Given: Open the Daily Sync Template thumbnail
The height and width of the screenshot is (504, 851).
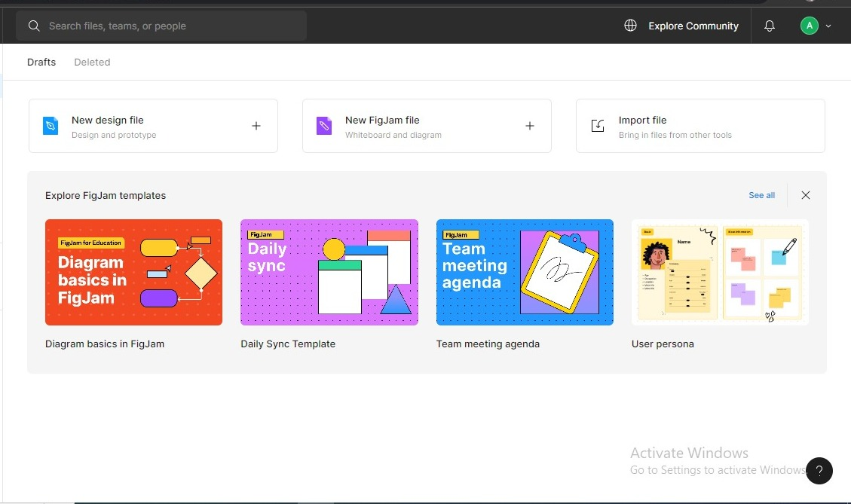Looking at the screenshot, I should tap(329, 272).
